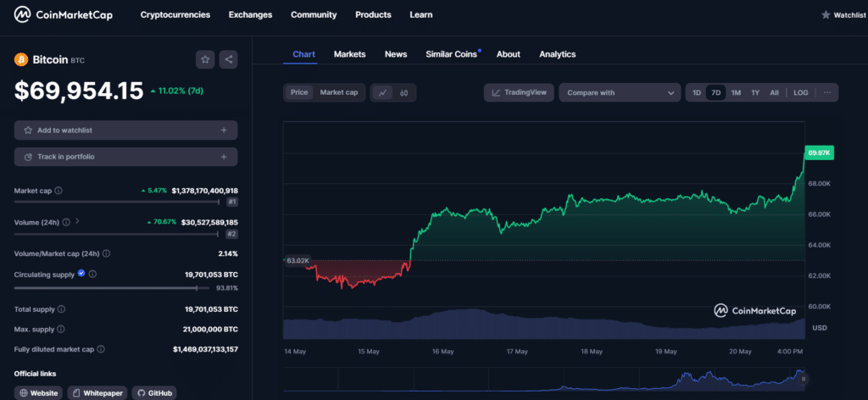Click the star favorite icon beside Bitcoin
The width and height of the screenshot is (868, 400).
pyautogui.click(x=205, y=59)
